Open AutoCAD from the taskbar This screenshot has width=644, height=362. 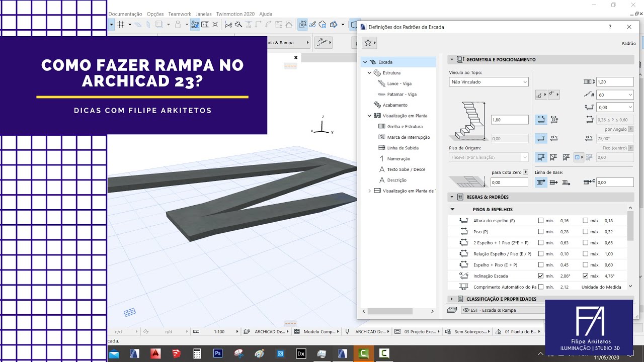tap(155, 353)
